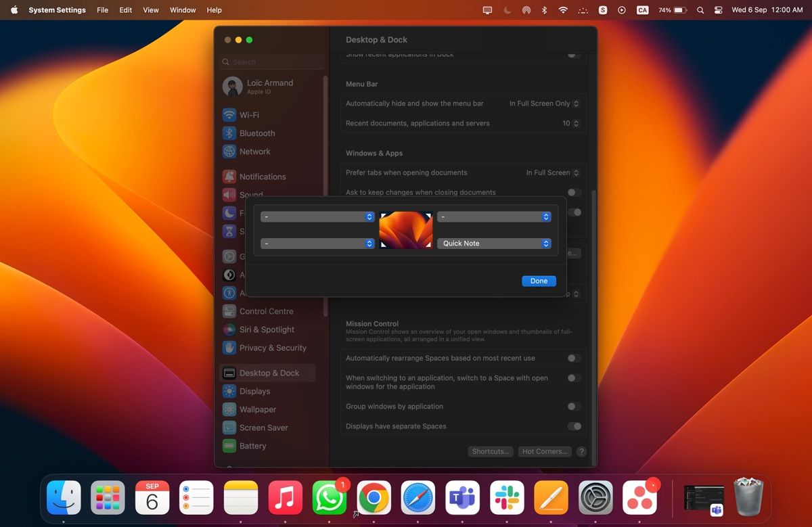Open Screen Saver settings
The height and width of the screenshot is (527, 812).
pos(263,428)
